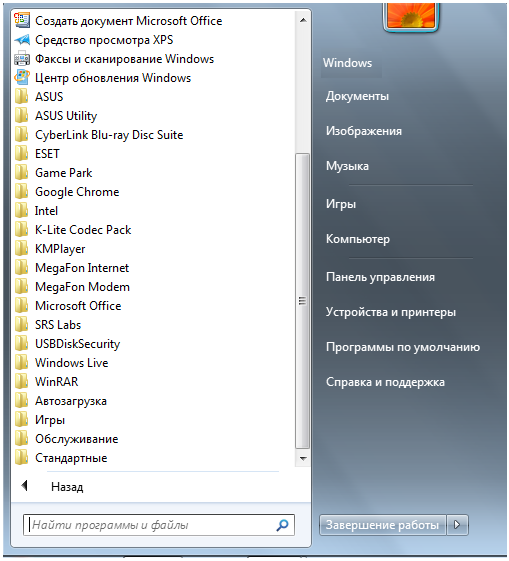Image resolution: width=509 pixels, height=561 pixels.
Task: Click the scrollbar up arrow
Action: pyautogui.click(x=303, y=20)
